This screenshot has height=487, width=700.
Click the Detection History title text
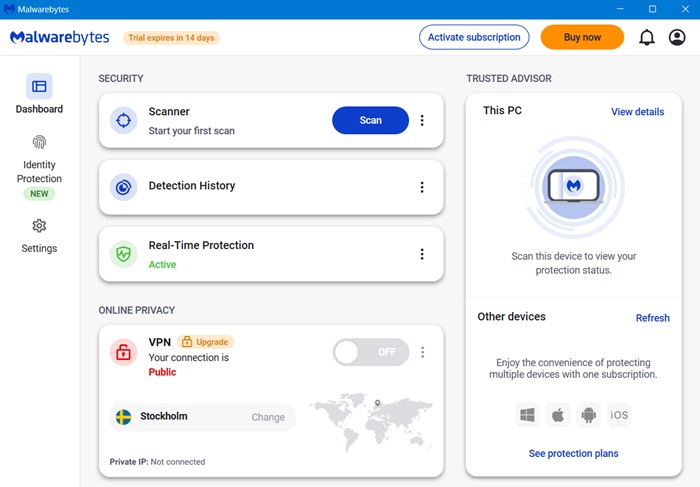(192, 186)
